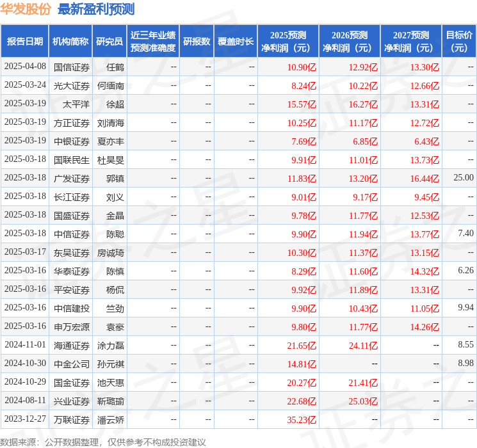Click the 覆盖时长 column header

[x=236, y=42]
